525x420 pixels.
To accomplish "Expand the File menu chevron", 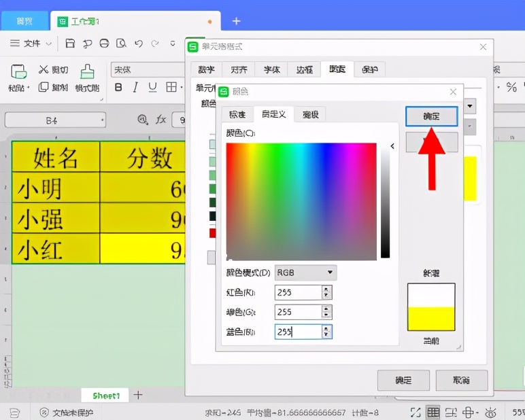I will [x=48, y=43].
